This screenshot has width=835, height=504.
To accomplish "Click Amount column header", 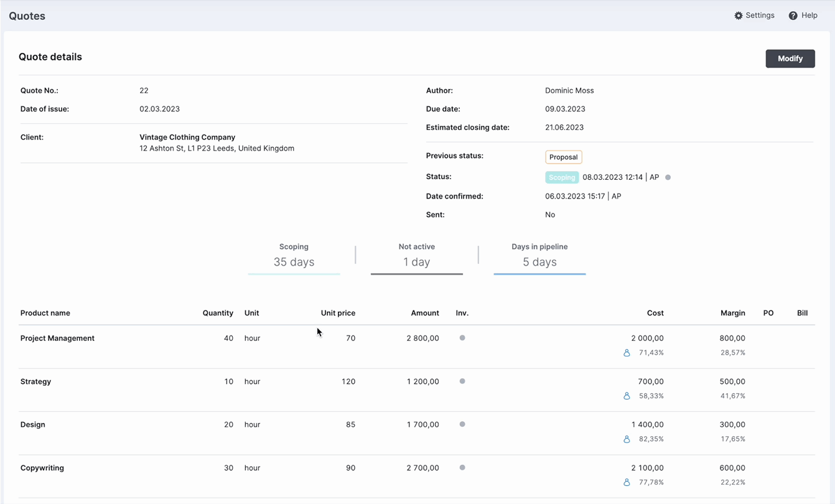I will [425, 313].
